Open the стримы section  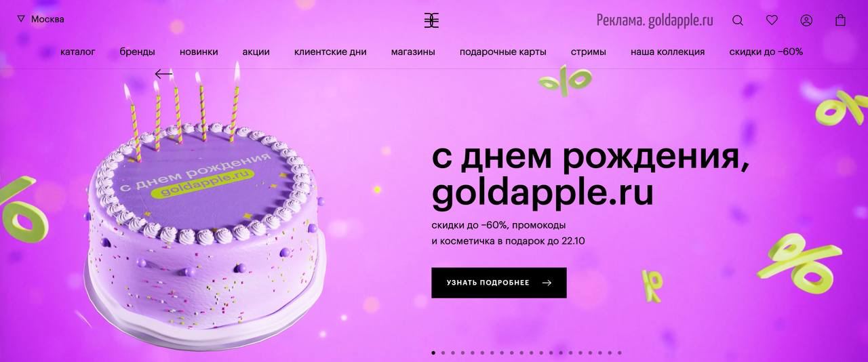click(589, 52)
